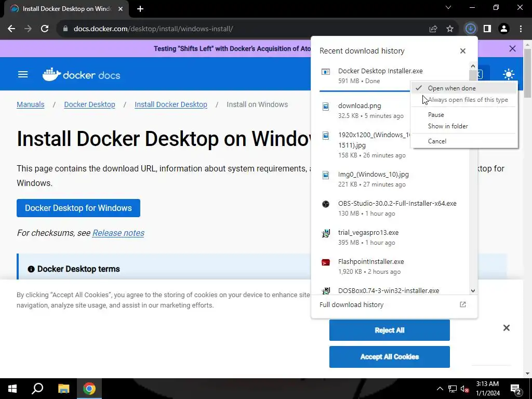The height and width of the screenshot is (399, 532).
Task: Show hidden tray icons chevron
Action: 440,389
